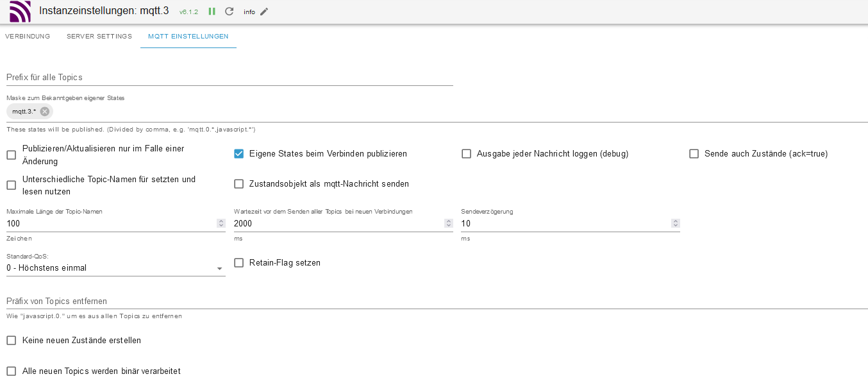Click the Präfix von Topics entfernen field
Image resolution: width=868 pixels, height=390 pixels.
click(437, 301)
